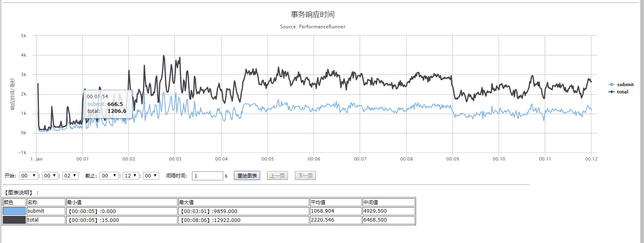644x243 pixels.
Task: Click the 中间值 column header
Action: [x=389, y=202]
